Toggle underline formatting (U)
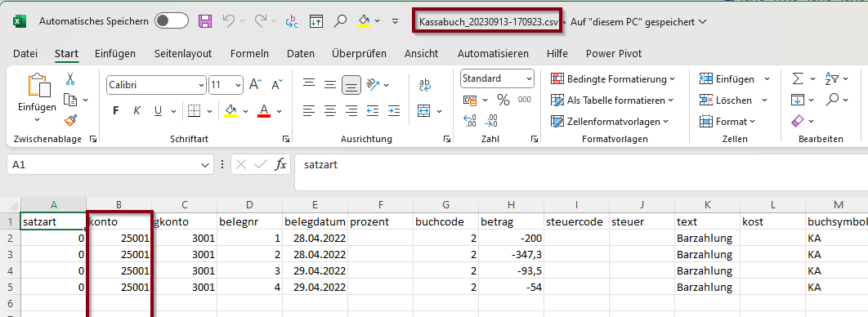868x317 pixels. pos(158,111)
